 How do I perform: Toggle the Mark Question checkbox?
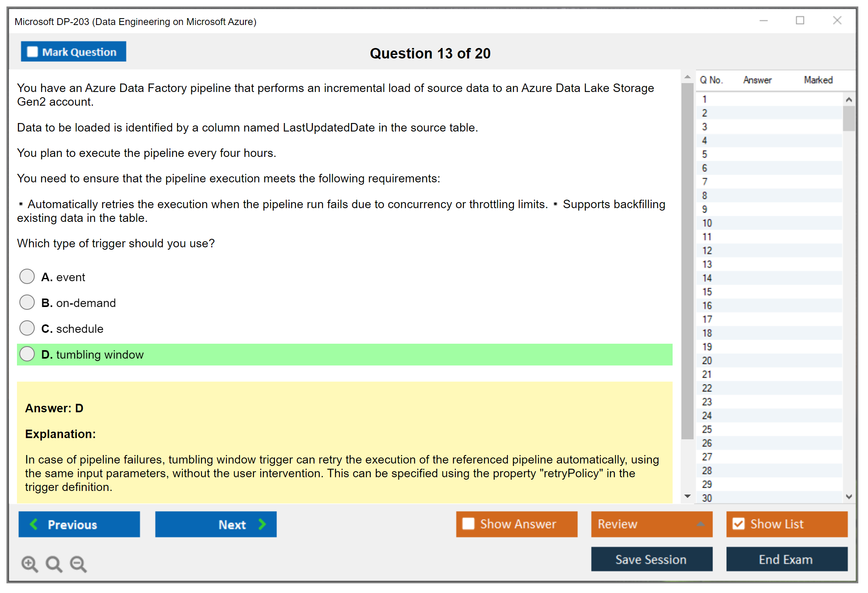(32, 52)
